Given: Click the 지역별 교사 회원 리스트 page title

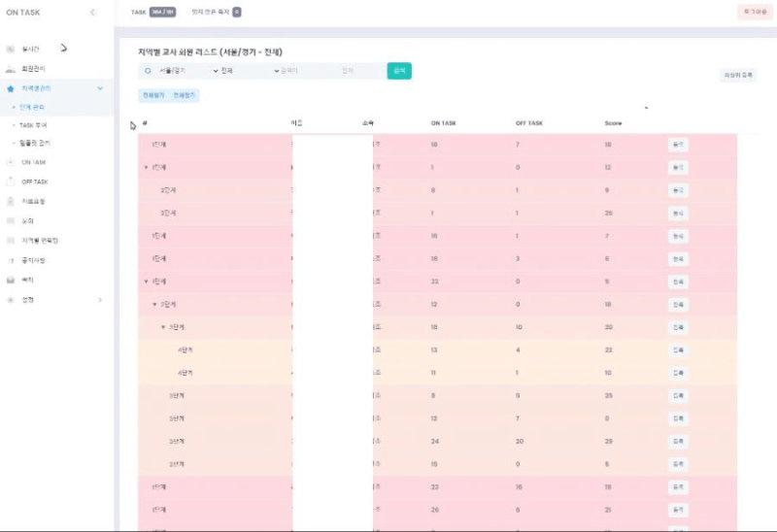Looking at the screenshot, I should (x=210, y=52).
